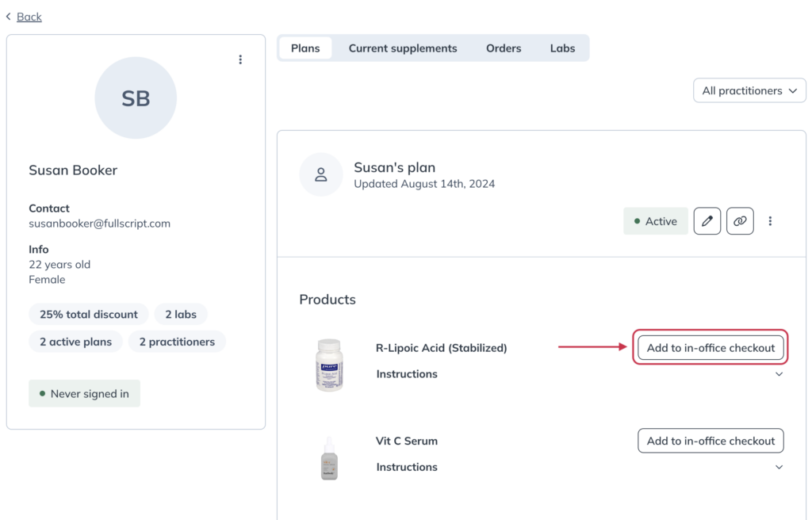Click the 2 labs tag
Image resolution: width=812 pixels, height=520 pixels.
(181, 315)
